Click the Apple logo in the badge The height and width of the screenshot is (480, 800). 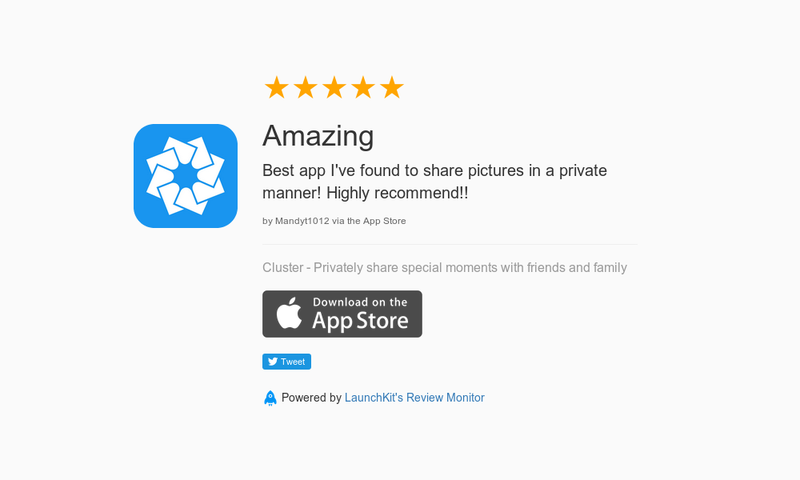click(x=289, y=313)
